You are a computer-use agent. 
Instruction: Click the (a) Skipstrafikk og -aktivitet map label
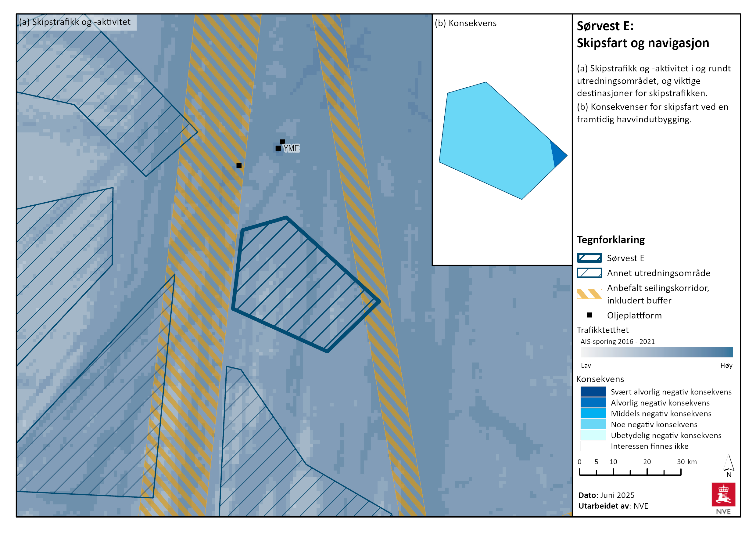point(75,22)
